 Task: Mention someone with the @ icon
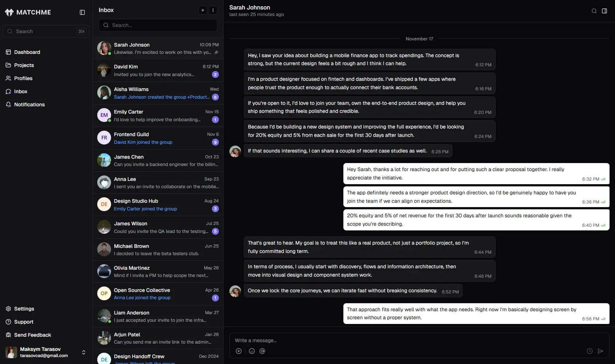263,351
